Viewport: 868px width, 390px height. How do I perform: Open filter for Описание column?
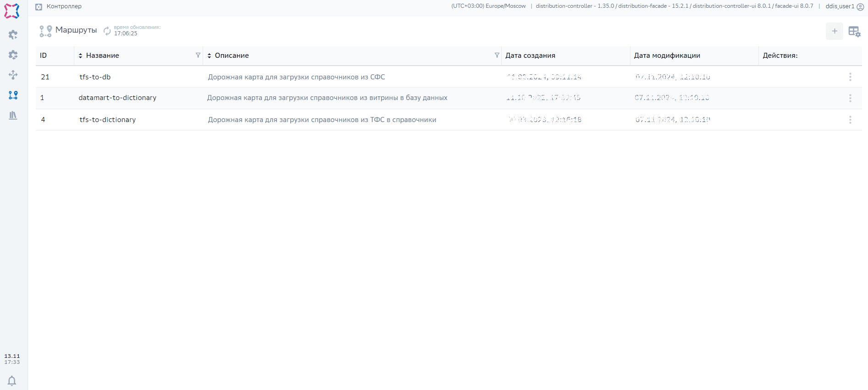(x=497, y=55)
